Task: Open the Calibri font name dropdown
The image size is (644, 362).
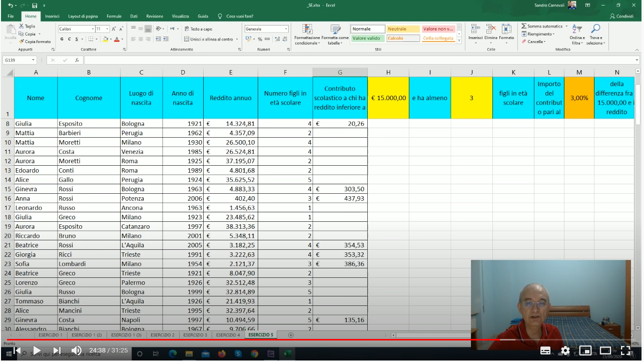Action: point(93,29)
